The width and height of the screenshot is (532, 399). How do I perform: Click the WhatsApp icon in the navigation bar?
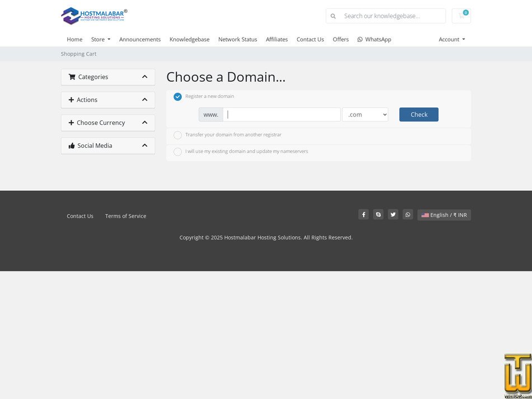click(x=360, y=39)
